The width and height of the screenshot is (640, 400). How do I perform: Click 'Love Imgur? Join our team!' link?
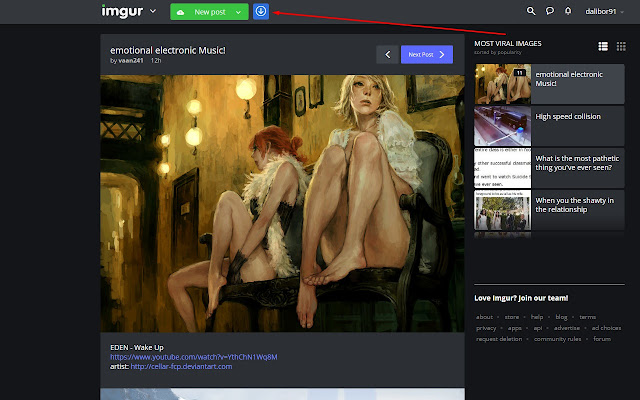[521, 298]
